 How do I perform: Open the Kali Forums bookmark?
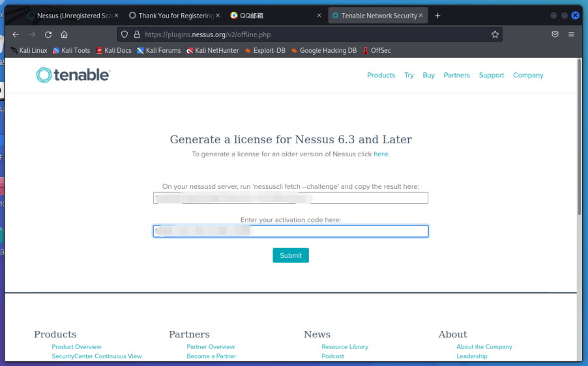pyautogui.click(x=159, y=50)
